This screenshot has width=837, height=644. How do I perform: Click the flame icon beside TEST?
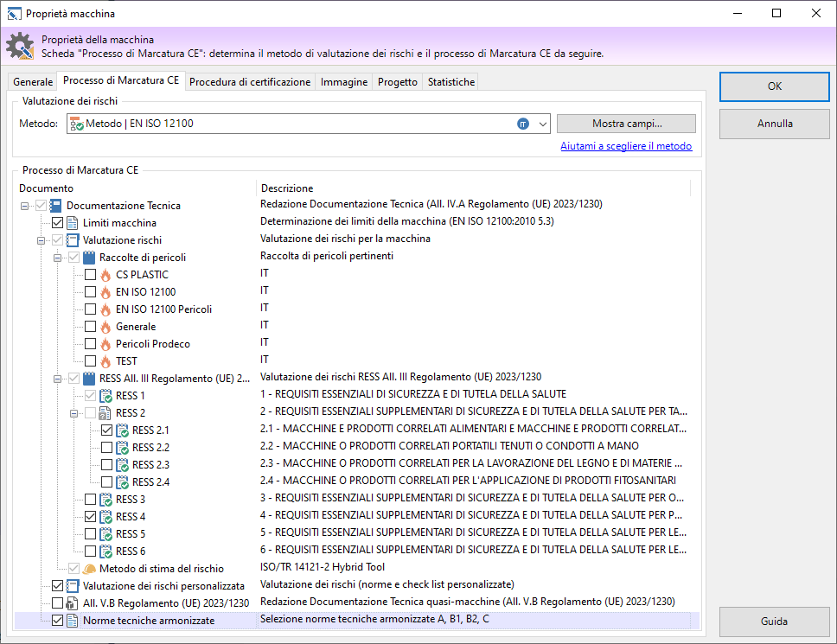click(105, 361)
